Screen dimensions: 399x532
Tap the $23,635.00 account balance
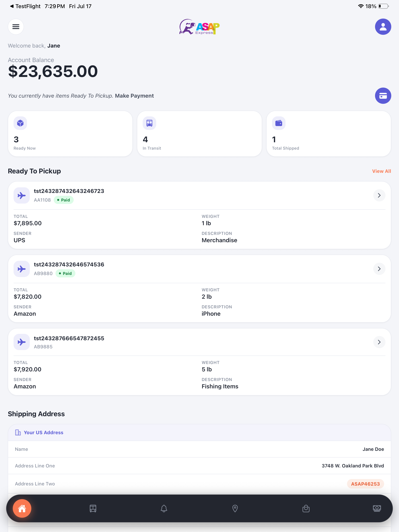[x=53, y=72]
